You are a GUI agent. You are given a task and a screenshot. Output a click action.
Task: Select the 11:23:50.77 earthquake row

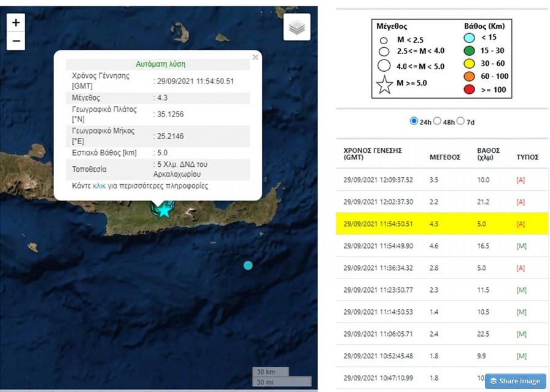pyautogui.click(x=442, y=290)
